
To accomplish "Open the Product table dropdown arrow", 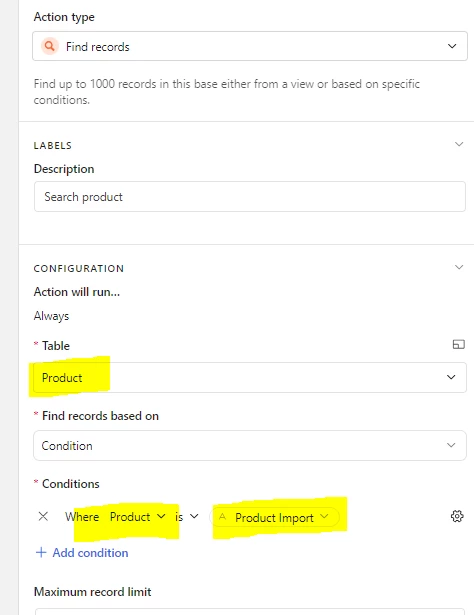I will point(451,377).
